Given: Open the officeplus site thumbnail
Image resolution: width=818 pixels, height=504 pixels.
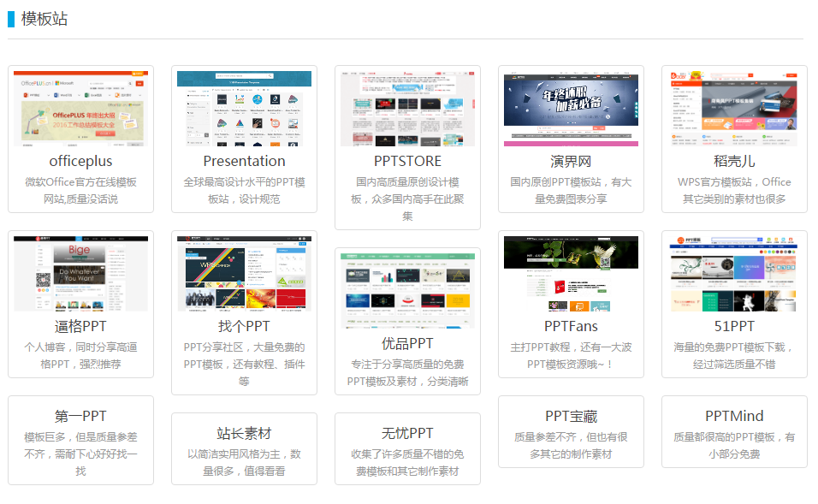Looking at the screenshot, I should pos(81,109).
